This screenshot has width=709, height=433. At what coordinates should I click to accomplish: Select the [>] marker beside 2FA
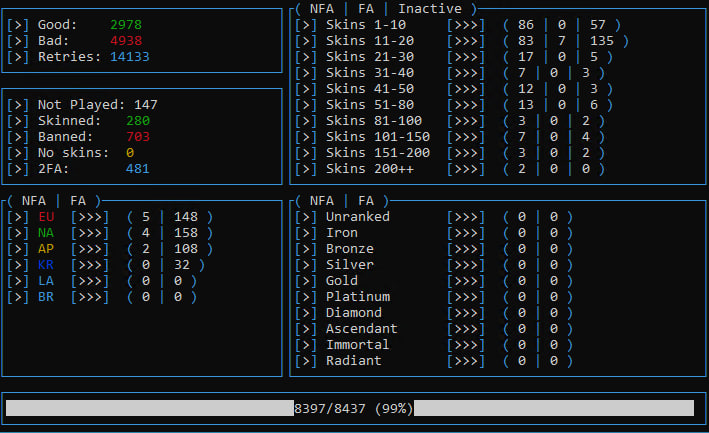(x=18, y=168)
